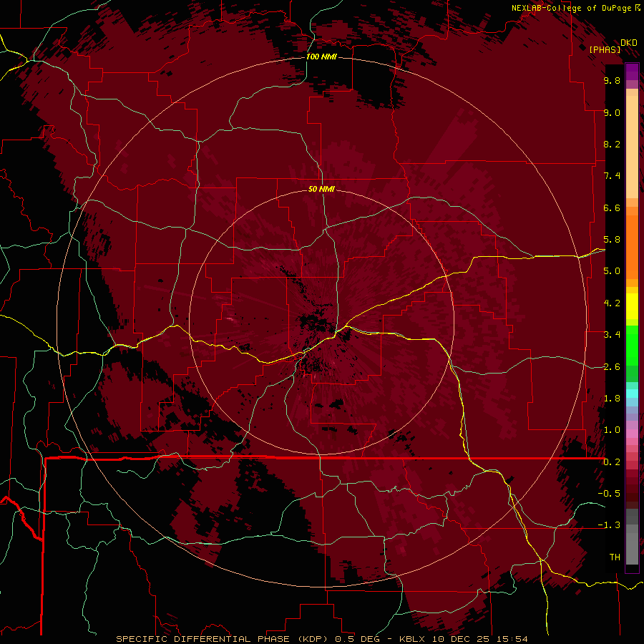The image size is (644, 644).
Task: Pick the gray TH band in color scale
Action: point(632,545)
